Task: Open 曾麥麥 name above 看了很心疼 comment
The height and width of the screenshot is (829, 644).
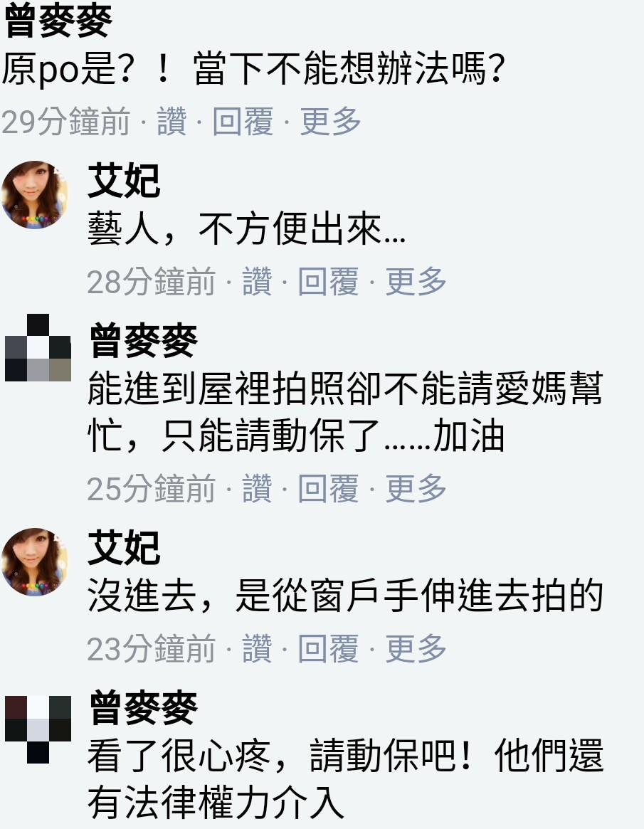Action: pyautogui.click(x=143, y=708)
